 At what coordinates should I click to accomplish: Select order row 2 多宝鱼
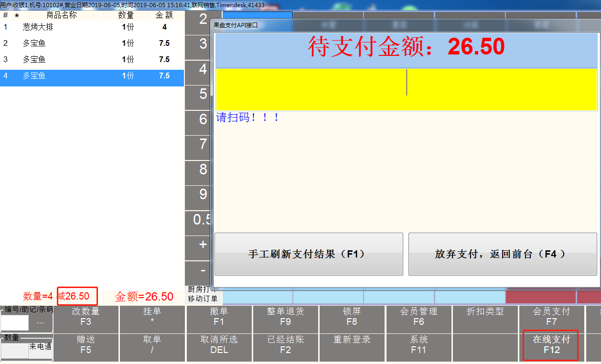tap(92, 43)
